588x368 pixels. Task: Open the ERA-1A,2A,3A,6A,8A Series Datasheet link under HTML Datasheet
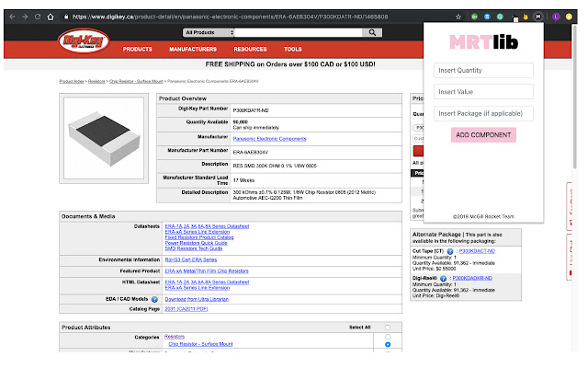tap(207, 282)
